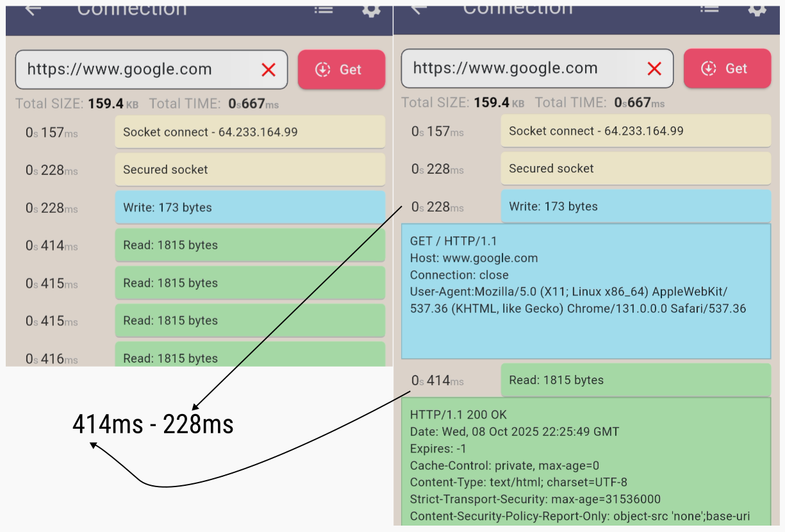Expand the left panel's Read row at 414ms

pyautogui.click(x=250, y=245)
